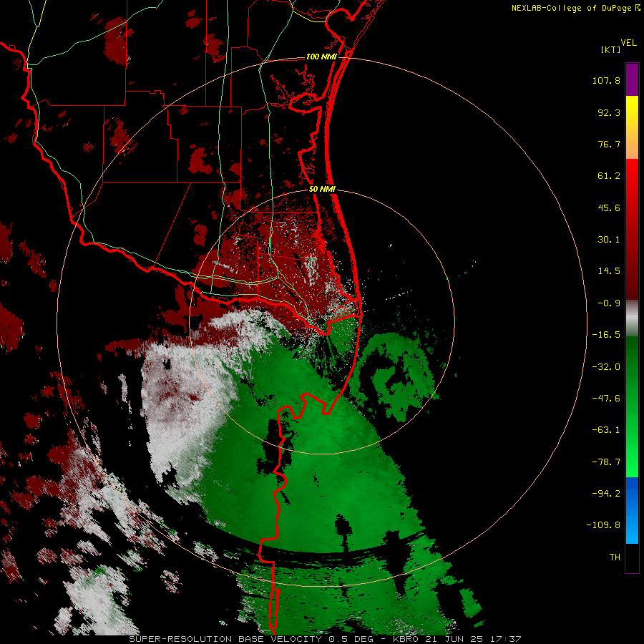Viewport: 644px width, 644px height.
Task: Select the -94.2 velocity scale value
Action: [606, 493]
